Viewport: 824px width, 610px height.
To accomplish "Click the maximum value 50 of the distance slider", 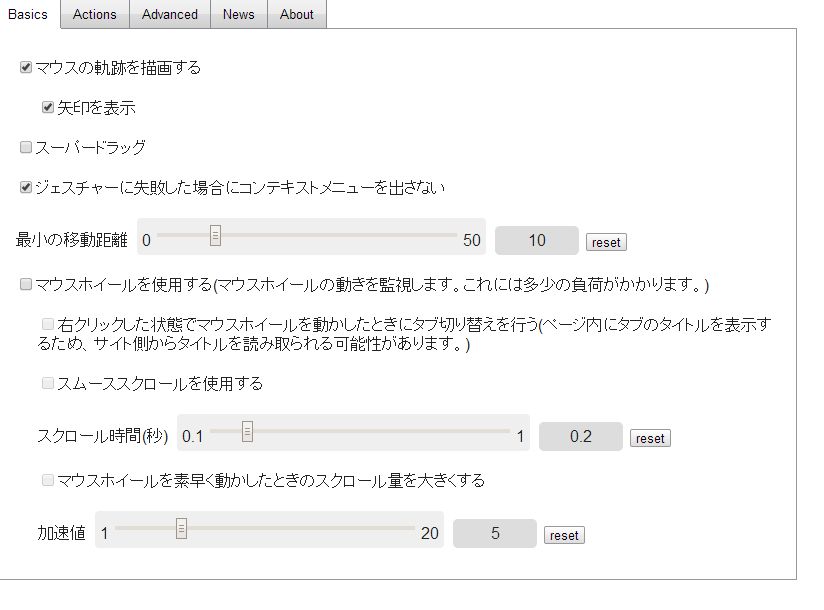I will [471, 241].
